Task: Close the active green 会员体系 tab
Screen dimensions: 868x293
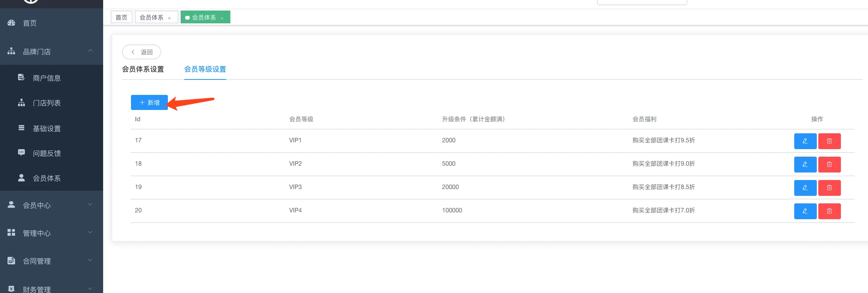Action: tap(222, 18)
